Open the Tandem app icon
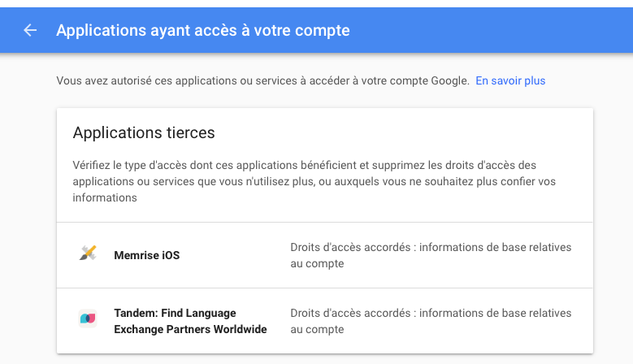The width and height of the screenshot is (633, 364). [88, 318]
